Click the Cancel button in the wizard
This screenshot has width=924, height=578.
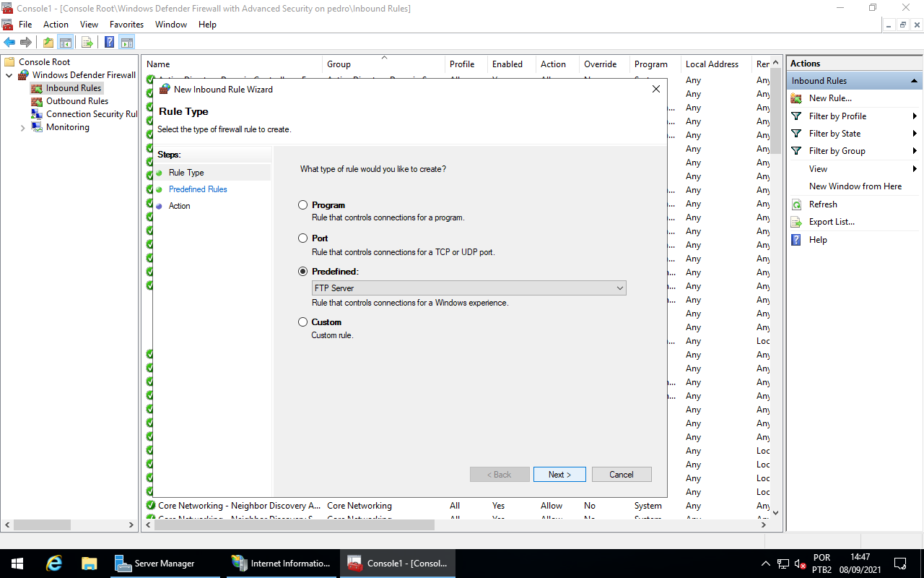pyautogui.click(x=622, y=474)
